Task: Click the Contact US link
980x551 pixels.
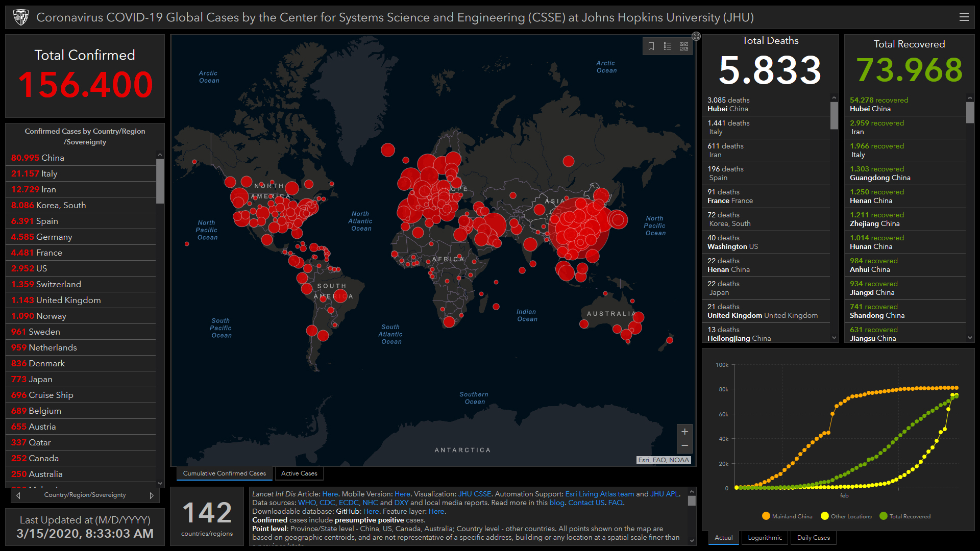Action: [x=586, y=503]
